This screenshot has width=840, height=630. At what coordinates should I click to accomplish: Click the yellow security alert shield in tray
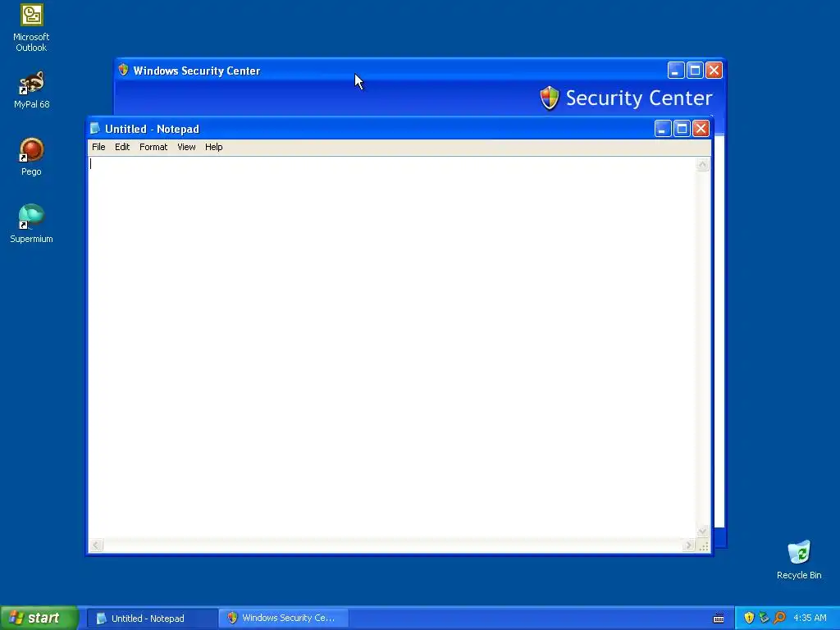click(x=749, y=618)
